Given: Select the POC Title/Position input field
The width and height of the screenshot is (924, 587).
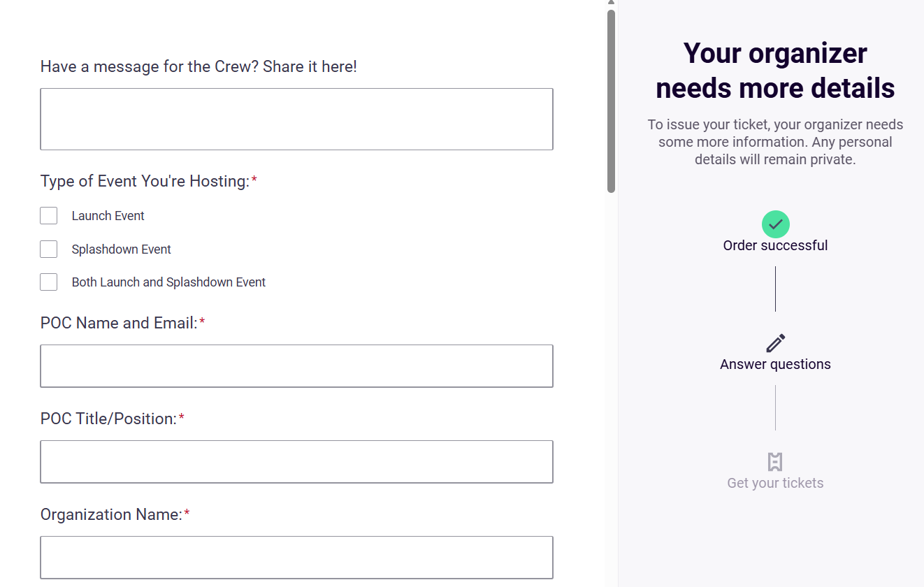Looking at the screenshot, I should [296, 461].
